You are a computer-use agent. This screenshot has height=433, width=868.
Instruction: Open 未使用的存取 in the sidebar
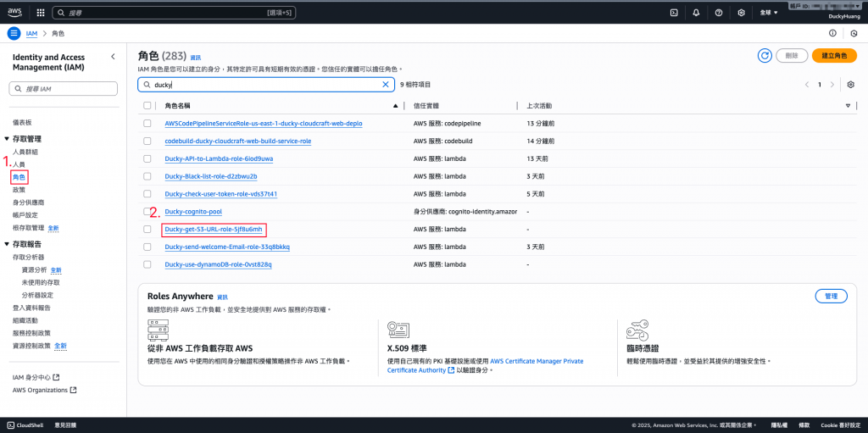pyautogui.click(x=41, y=282)
